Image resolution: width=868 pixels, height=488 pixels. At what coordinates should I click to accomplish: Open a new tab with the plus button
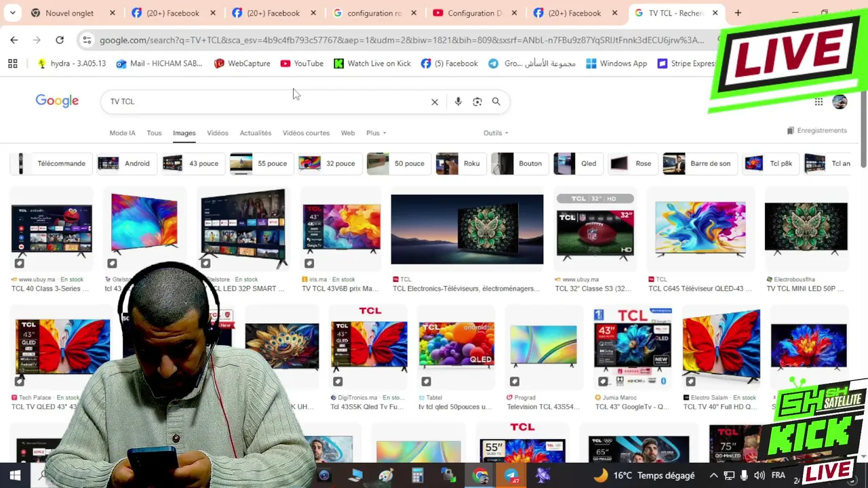click(x=738, y=13)
